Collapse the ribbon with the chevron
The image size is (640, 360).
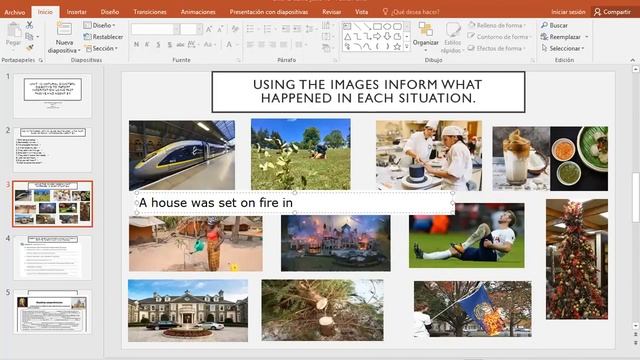(x=633, y=60)
